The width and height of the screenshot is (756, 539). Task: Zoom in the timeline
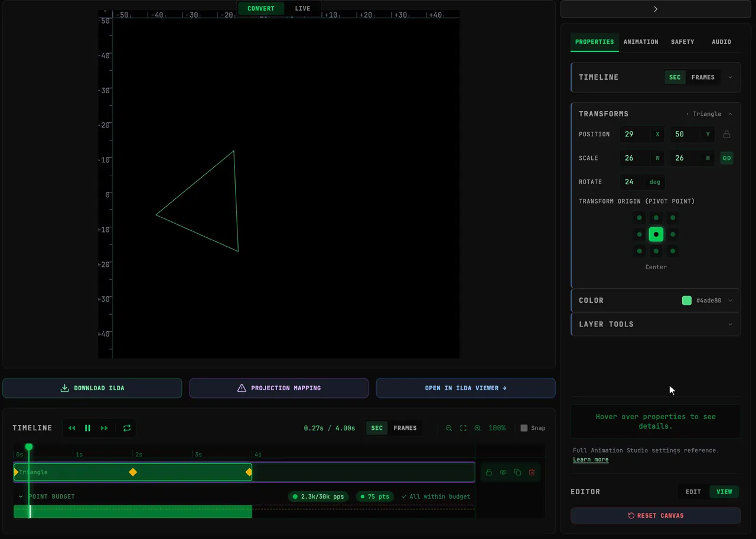[477, 428]
